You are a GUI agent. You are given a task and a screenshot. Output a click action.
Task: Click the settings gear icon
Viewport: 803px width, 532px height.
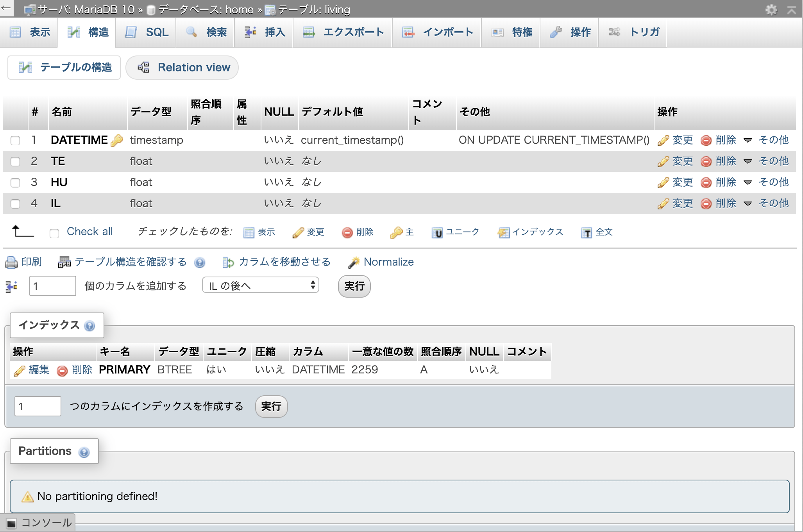point(771,9)
